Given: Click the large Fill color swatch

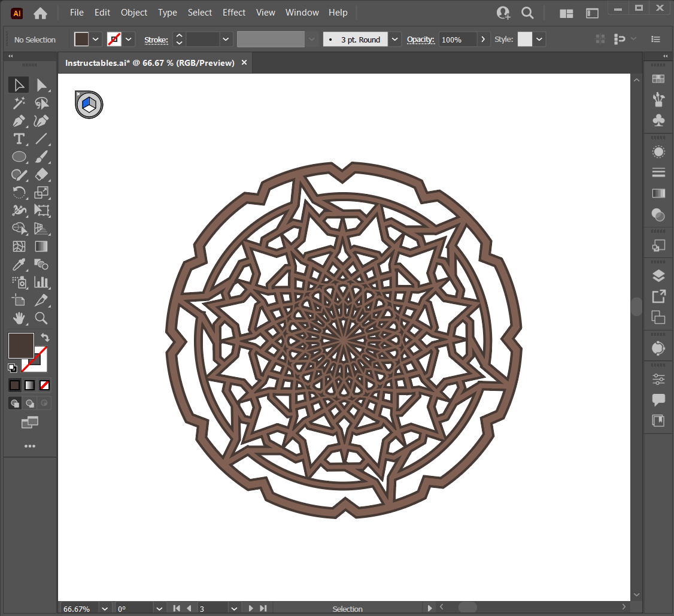Looking at the screenshot, I should (21, 345).
